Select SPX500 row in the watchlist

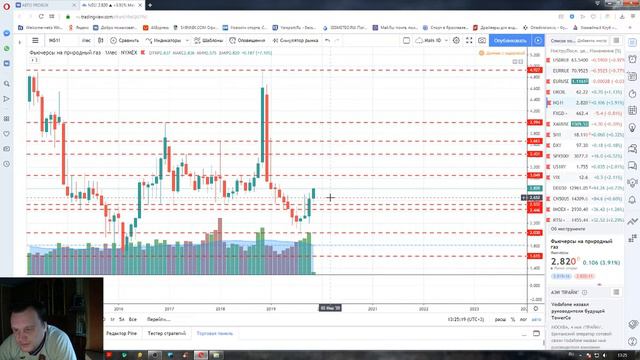click(586, 156)
